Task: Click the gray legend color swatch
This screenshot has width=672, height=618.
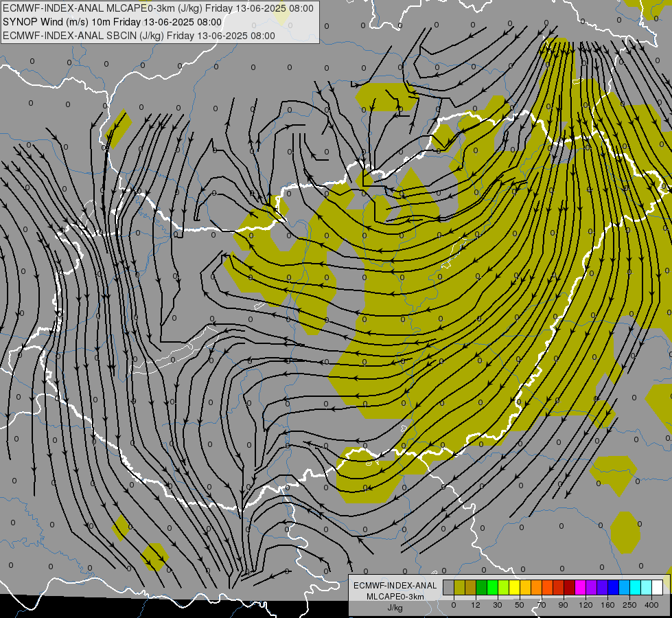Action: coord(449,587)
